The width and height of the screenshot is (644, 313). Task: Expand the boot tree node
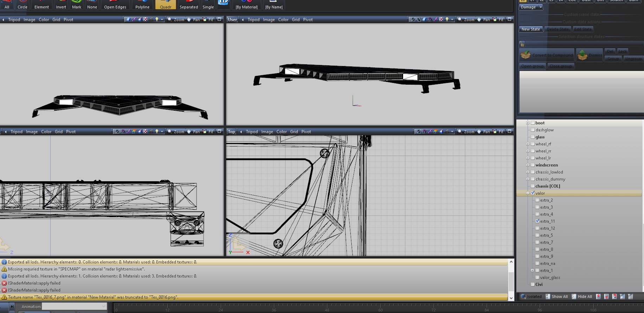pos(528,123)
